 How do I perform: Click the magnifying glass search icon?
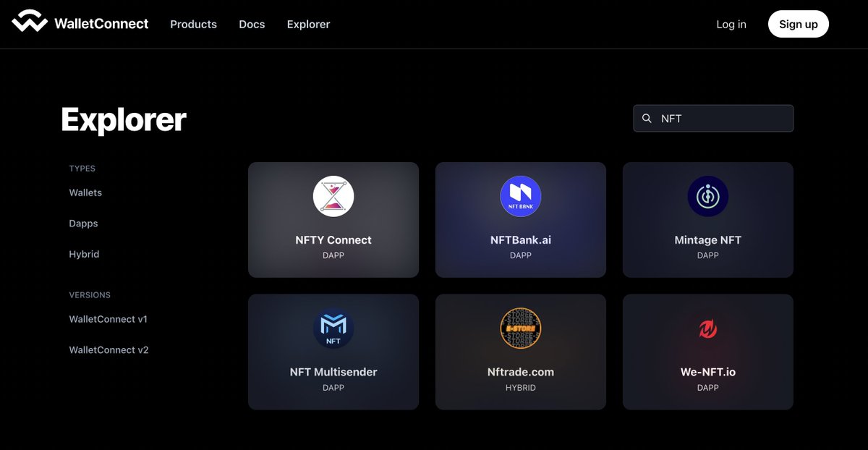click(646, 118)
